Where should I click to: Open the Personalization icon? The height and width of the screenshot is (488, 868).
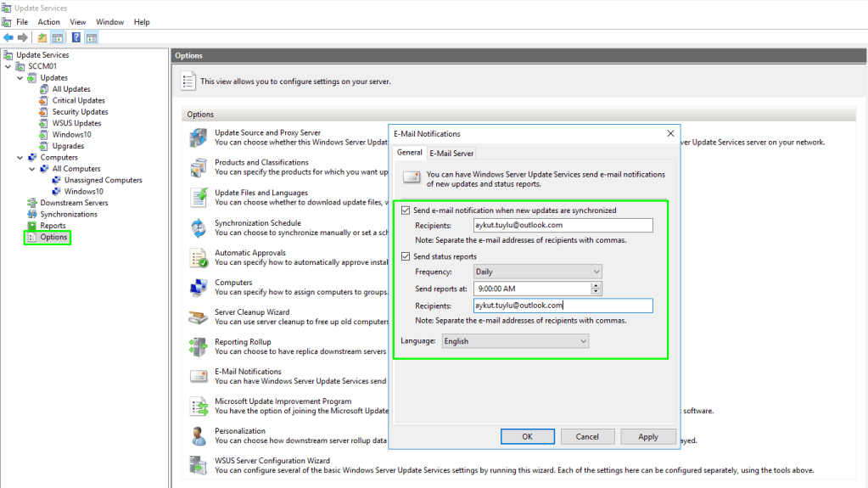199,436
